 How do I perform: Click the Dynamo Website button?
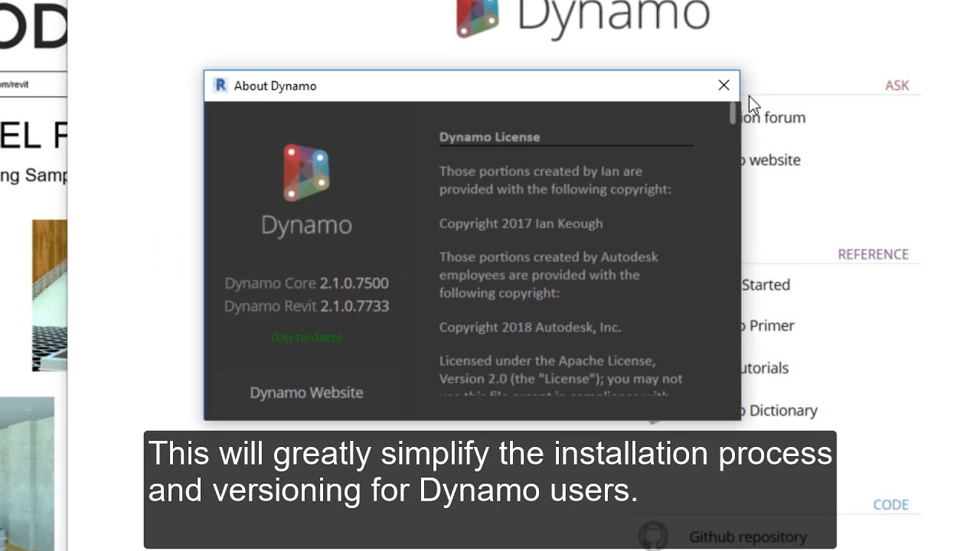click(306, 393)
